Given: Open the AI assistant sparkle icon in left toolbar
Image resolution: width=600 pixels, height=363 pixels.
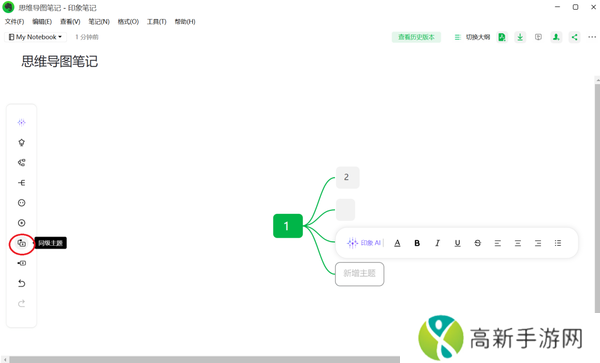Looking at the screenshot, I should coord(21,122).
